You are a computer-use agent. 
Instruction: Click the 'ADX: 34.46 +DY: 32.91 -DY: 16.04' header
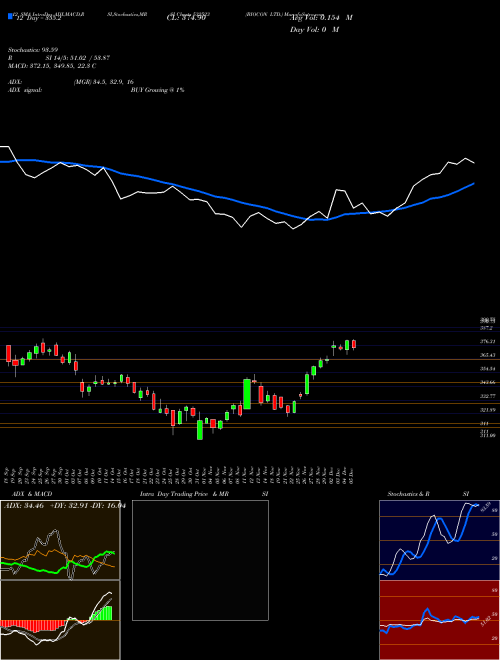(65, 506)
